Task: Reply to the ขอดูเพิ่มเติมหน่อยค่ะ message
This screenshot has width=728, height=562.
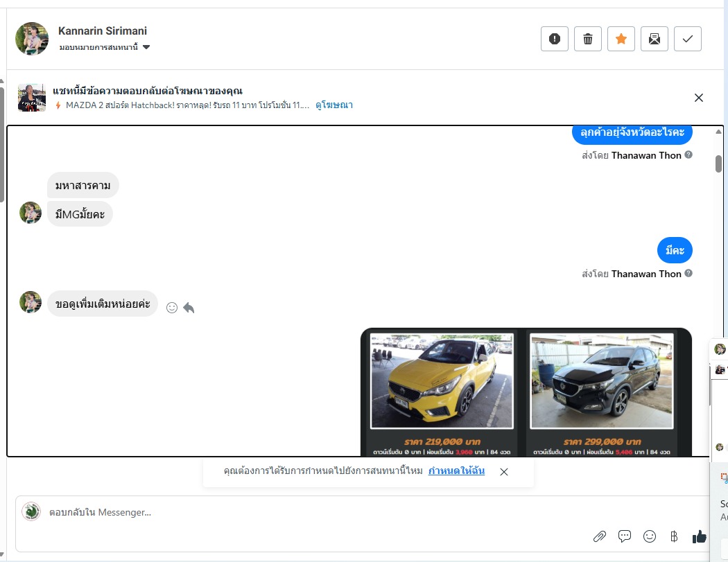Action: pyautogui.click(x=189, y=308)
